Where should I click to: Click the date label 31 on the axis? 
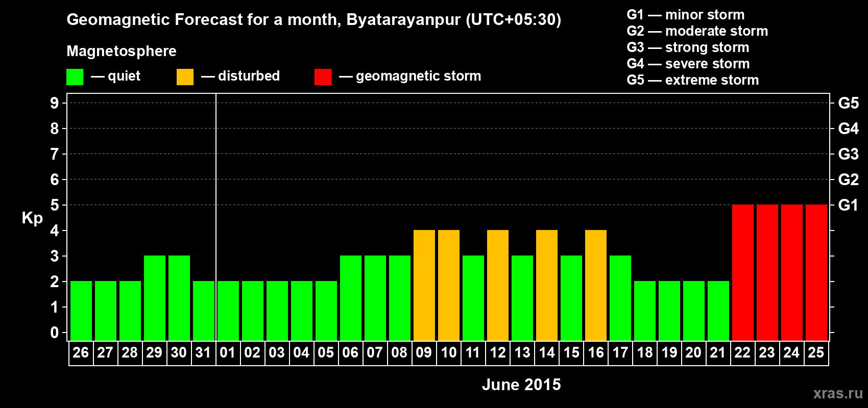[x=203, y=353]
